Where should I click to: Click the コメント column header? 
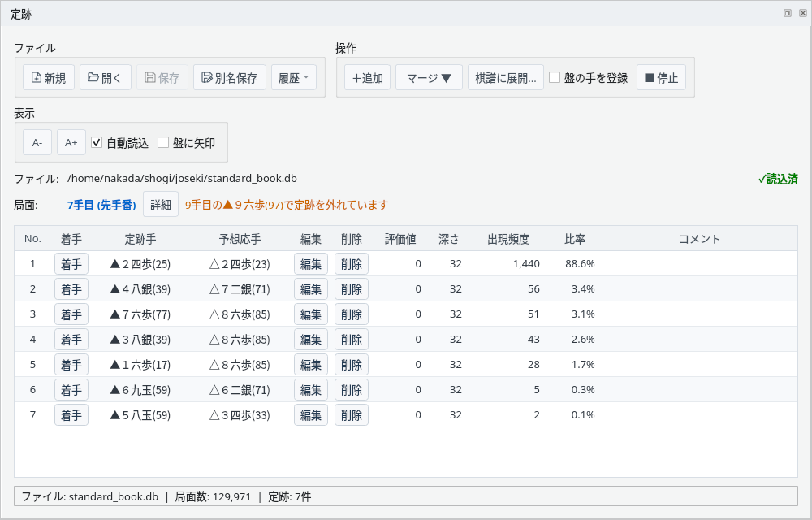pos(700,239)
